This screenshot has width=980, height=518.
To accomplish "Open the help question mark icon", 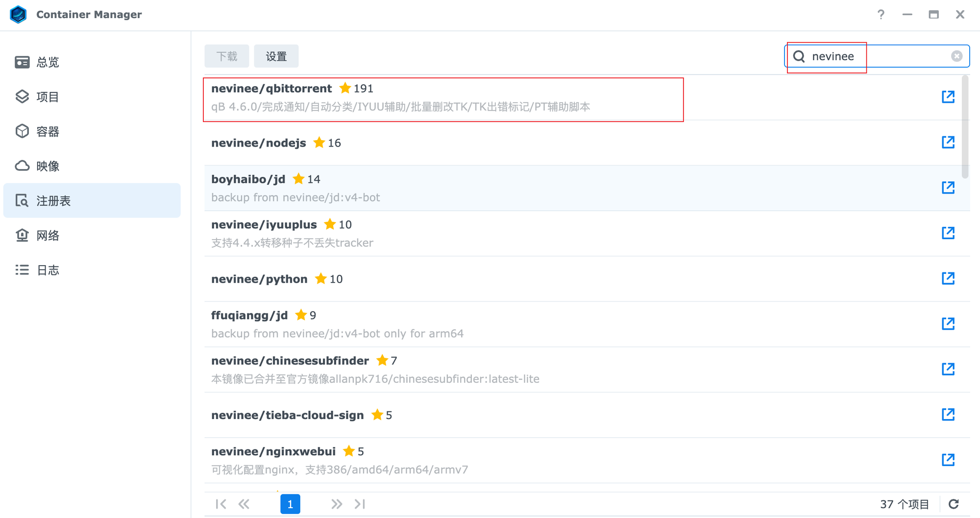I will 881,15.
